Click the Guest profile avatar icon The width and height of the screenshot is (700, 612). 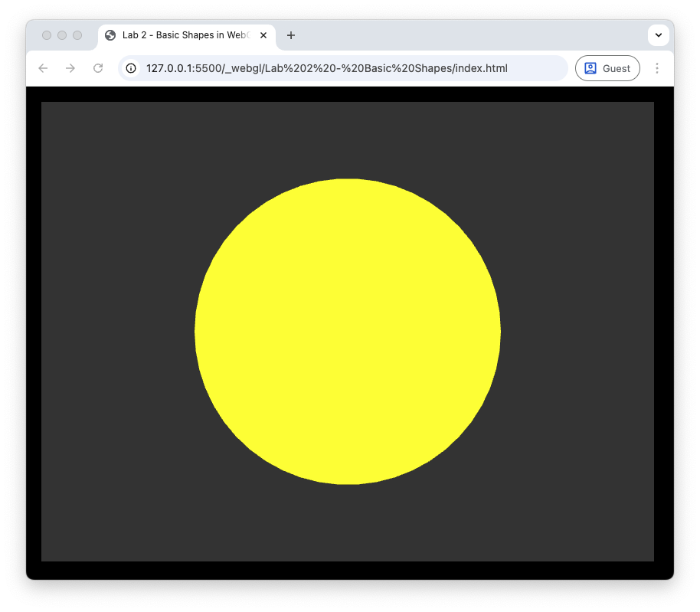pyautogui.click(x=590, y=68)
